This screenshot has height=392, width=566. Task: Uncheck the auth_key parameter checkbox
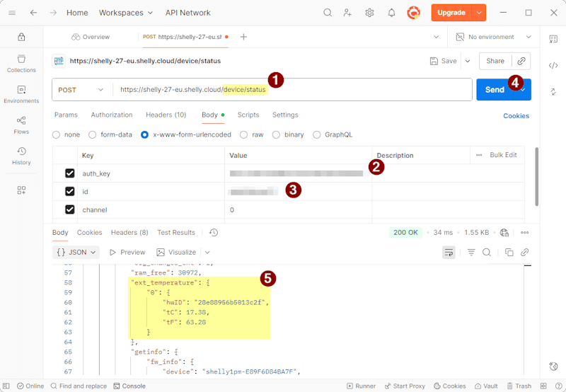tap(69, 173)
